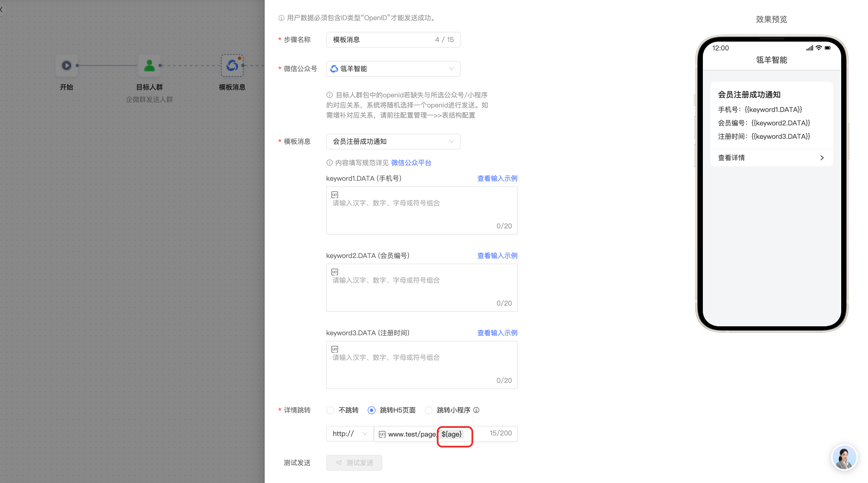Click the test send button
This screenshot has width=868, height=483.
[x=354, y=463]
